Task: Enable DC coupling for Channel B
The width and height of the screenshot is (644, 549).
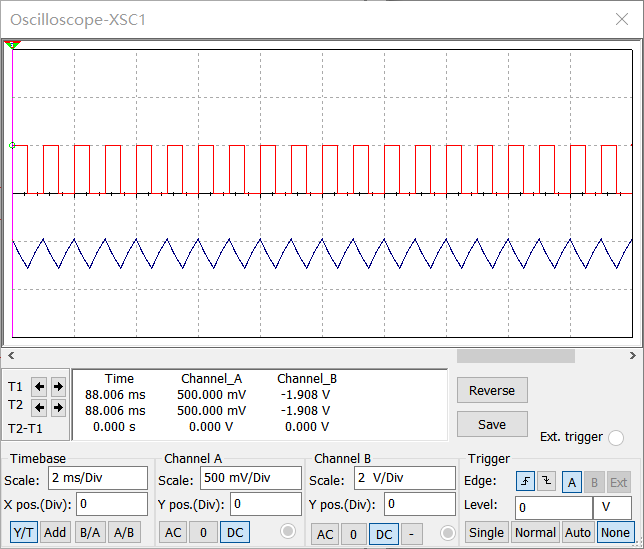Action: [383, 534]
